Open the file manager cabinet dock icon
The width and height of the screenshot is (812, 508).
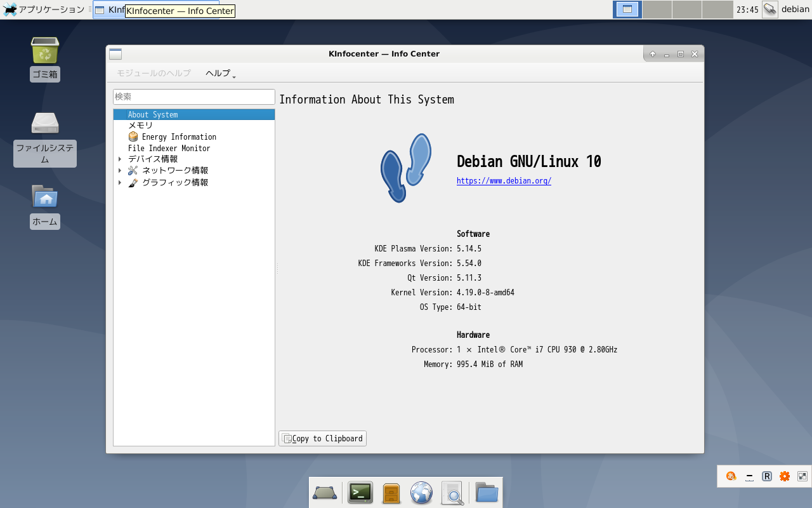pos(391,493)
